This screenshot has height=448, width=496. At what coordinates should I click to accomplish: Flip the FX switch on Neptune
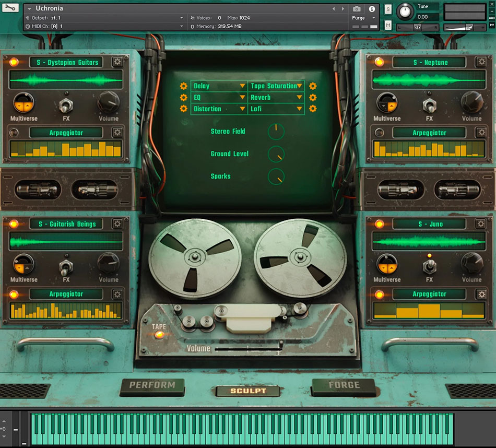pyautogui.click(x=429, y=105)
